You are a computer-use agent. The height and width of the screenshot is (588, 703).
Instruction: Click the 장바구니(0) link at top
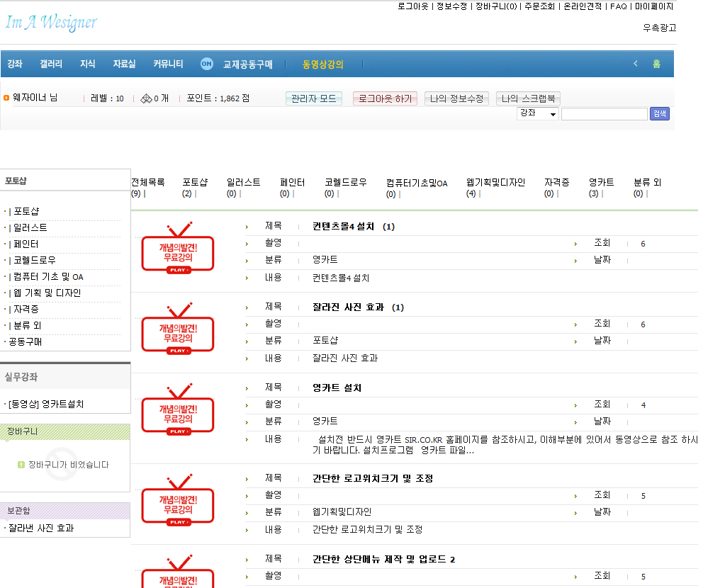point(495,6)
